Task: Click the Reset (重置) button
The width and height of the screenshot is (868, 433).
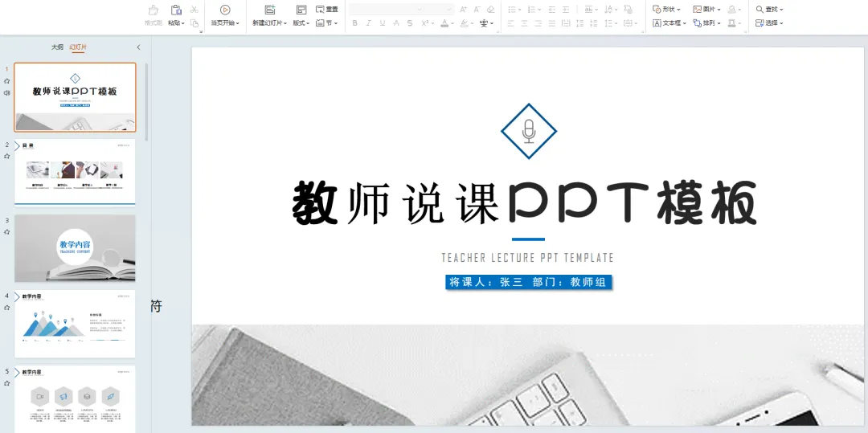Action: [x=326, y=10]
